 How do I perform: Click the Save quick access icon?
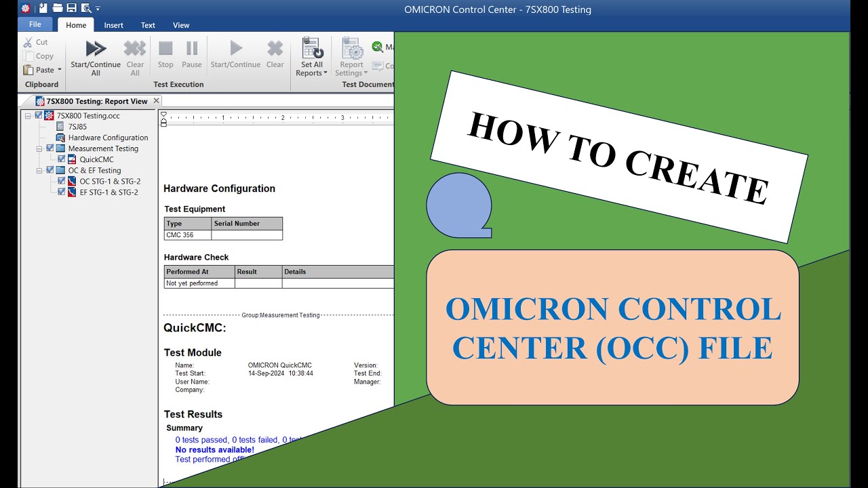[71, 8]
